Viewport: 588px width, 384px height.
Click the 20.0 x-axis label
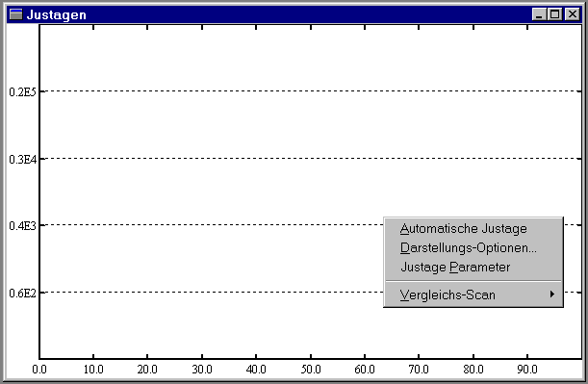coord(147,370)
